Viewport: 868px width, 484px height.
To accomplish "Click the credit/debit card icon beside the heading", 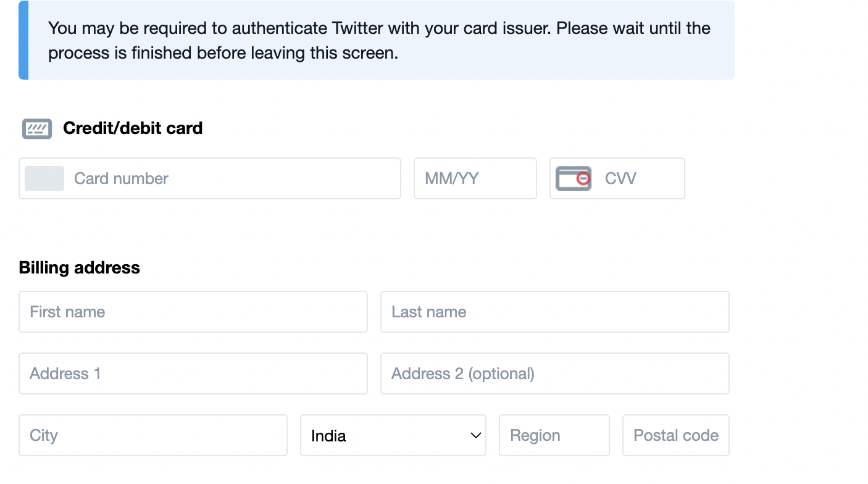I will click(x=37, y=128).
